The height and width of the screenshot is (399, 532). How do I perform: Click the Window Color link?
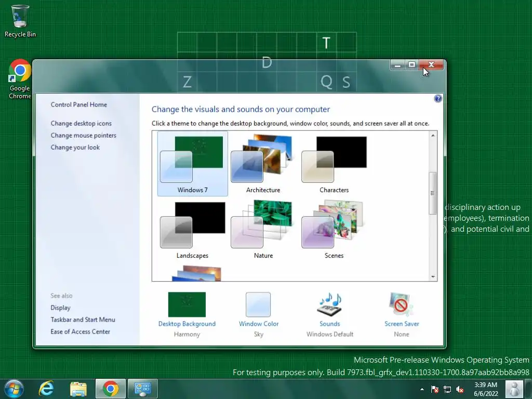pyautogui.click(x=259, y=324)
